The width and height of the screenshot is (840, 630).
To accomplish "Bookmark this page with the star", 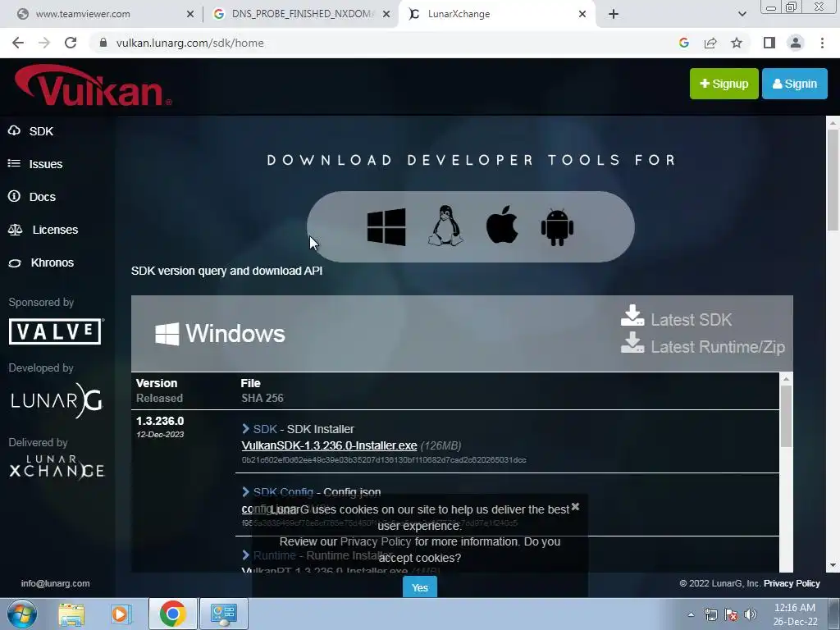I will [x=737, y=43].
